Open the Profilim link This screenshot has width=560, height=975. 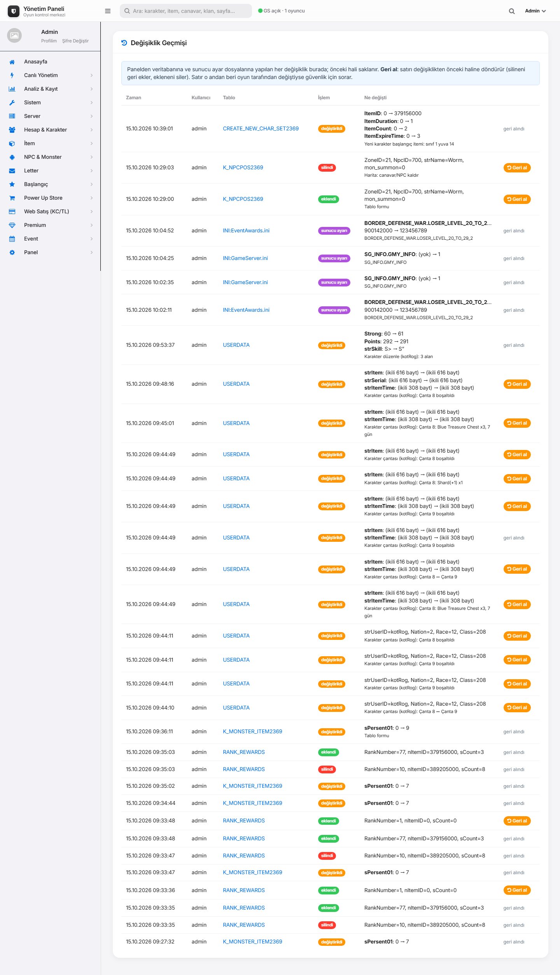(49, 41)
